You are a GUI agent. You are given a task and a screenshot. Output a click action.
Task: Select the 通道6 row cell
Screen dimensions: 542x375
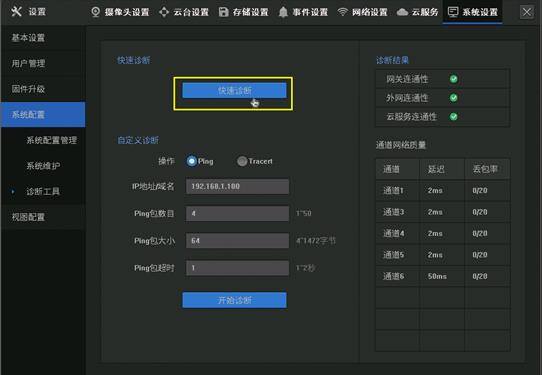point(398,276)
